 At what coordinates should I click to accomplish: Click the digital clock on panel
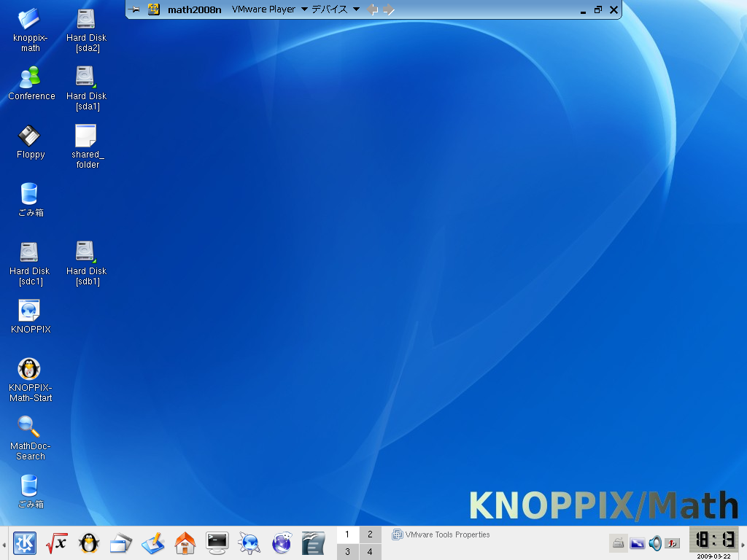tap(713, 540)
